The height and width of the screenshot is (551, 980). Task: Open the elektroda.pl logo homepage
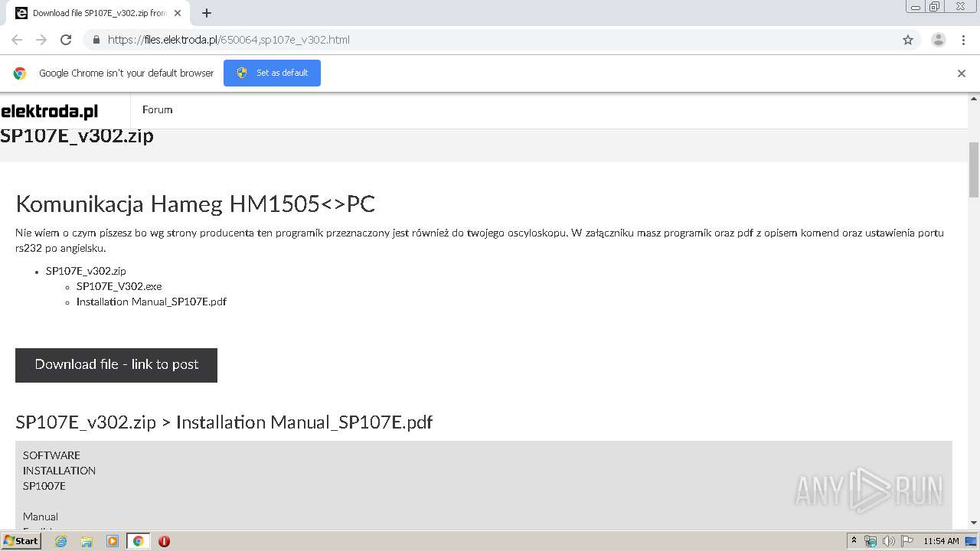coord(50,112)
